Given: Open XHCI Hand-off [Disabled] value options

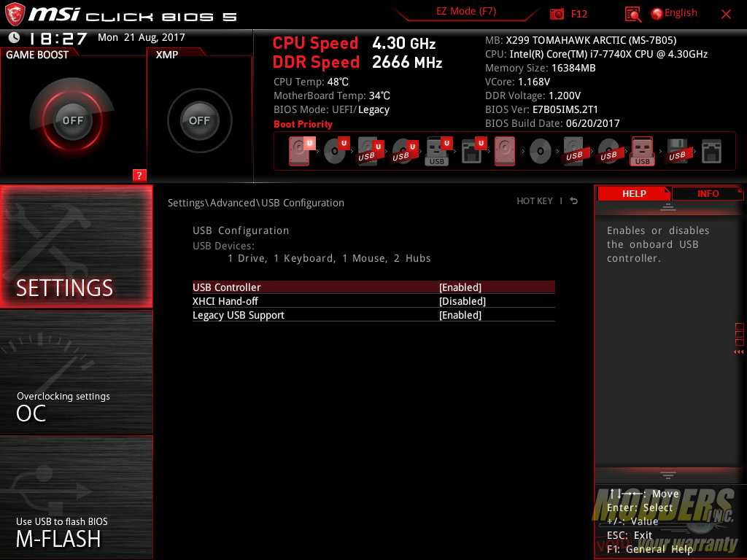Looking at the screenshot, I should pos(462,301).
